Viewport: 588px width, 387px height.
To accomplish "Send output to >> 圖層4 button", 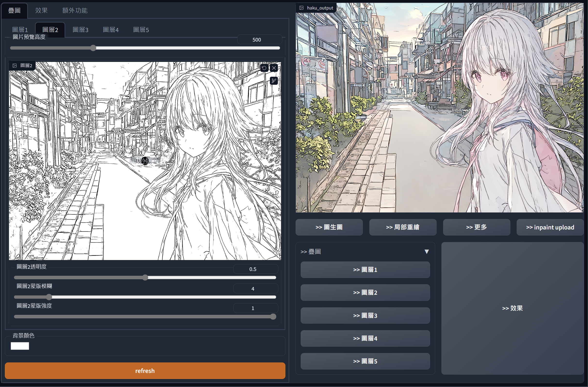I will click(365, 338).
